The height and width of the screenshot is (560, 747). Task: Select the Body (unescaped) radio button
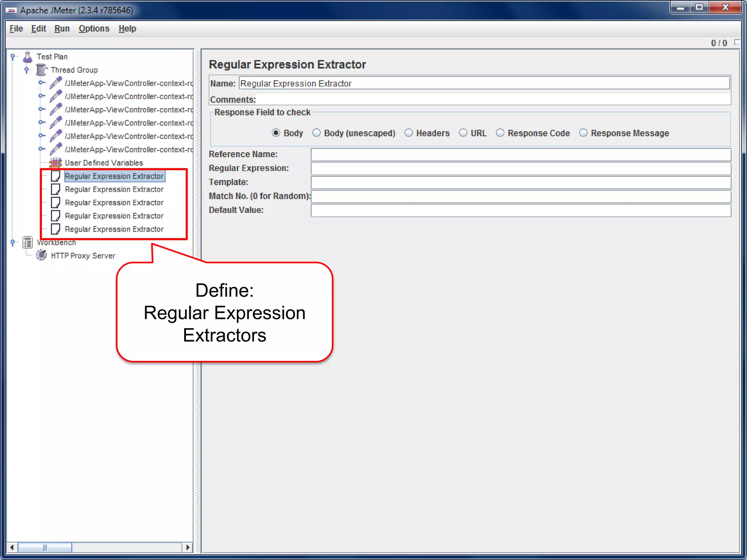pyautogui.click(x=317, y=133)
